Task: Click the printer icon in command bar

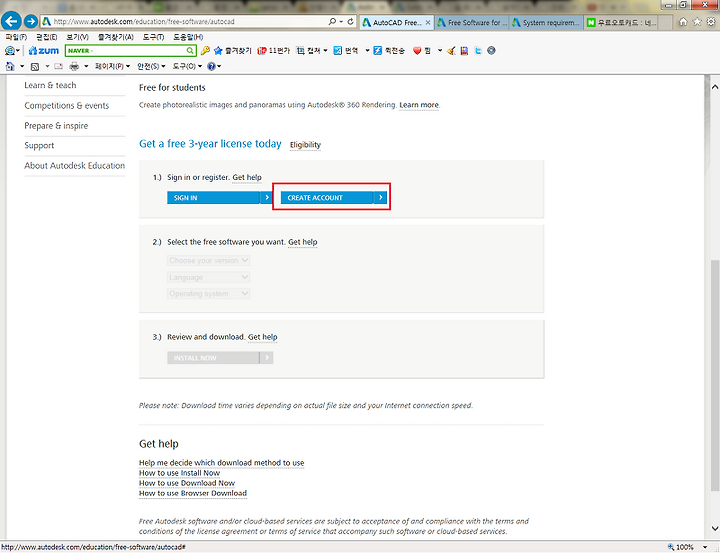Action: coord(73,67)
